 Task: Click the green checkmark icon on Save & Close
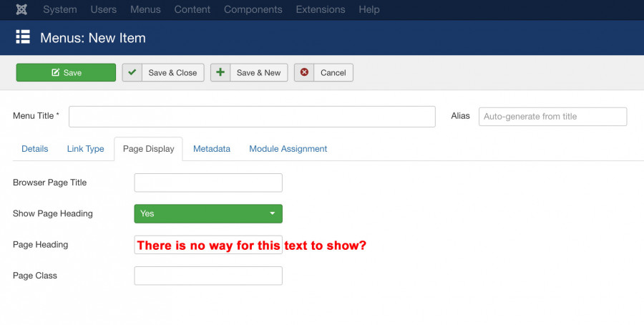click(x=132, y=72)
